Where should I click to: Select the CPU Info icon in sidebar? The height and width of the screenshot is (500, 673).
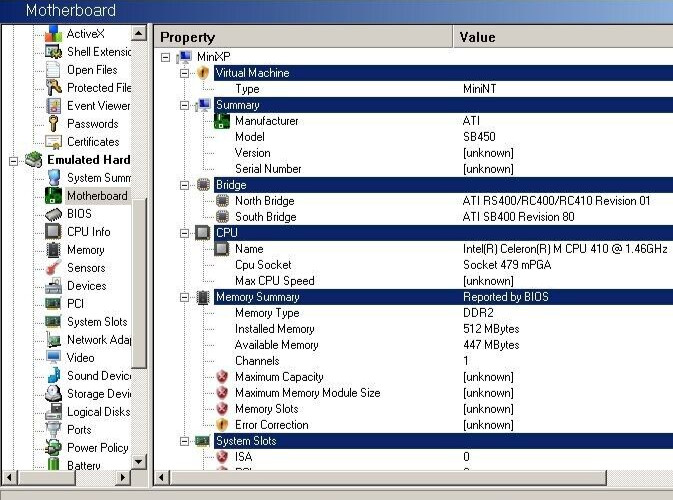(x=53, y=231)
